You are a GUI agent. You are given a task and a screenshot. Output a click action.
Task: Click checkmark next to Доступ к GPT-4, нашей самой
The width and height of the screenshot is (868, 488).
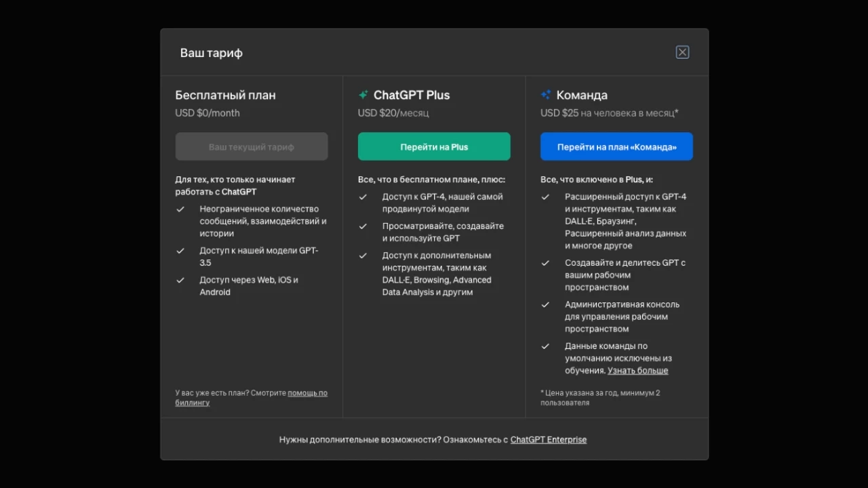(x=363, y=197)
